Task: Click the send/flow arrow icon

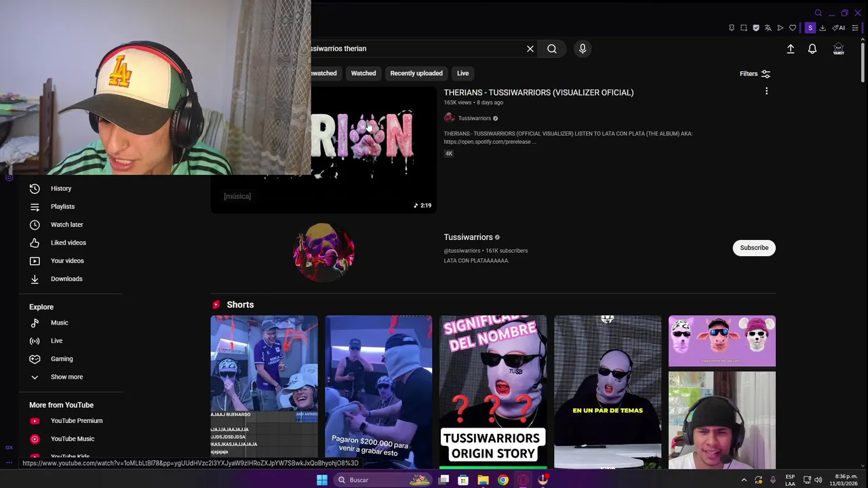Action: pos(781,28)
